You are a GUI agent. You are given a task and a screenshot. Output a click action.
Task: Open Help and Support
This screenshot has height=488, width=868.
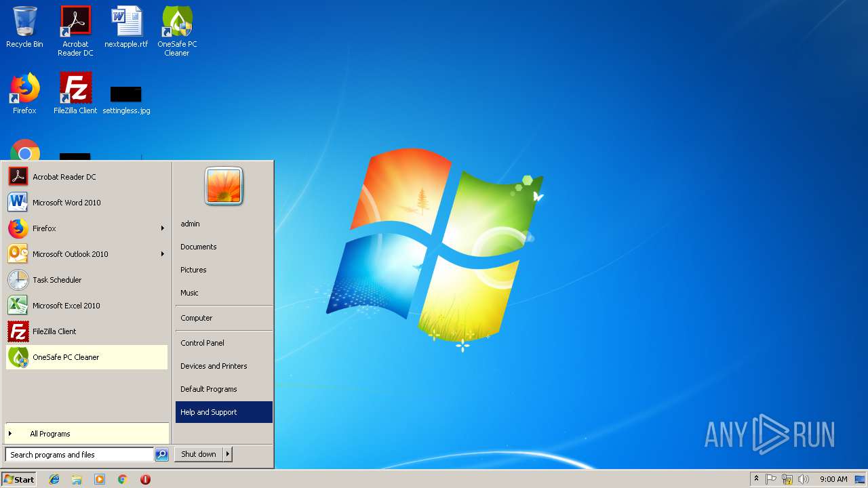click(224, 412)
